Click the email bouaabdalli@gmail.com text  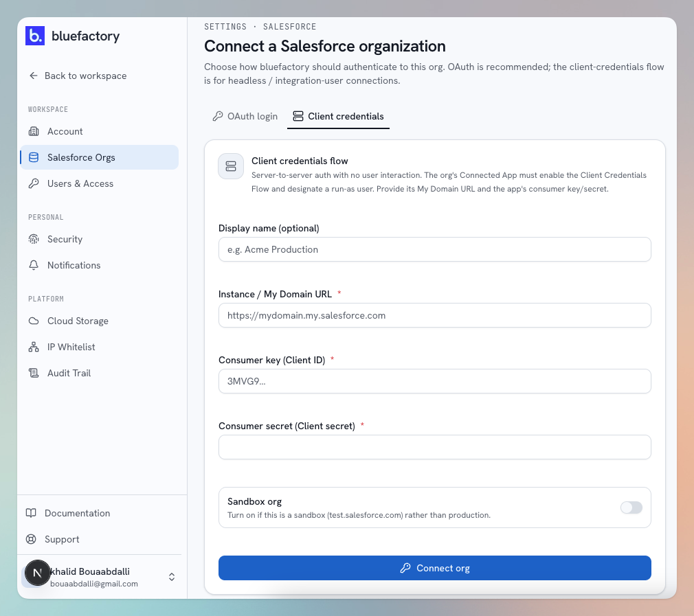[94, 584]
